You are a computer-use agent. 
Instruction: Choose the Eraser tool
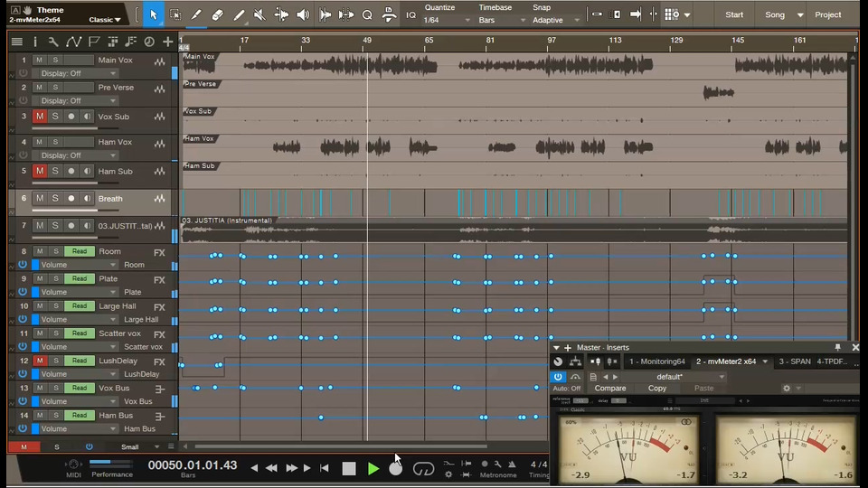click(217, 14)
